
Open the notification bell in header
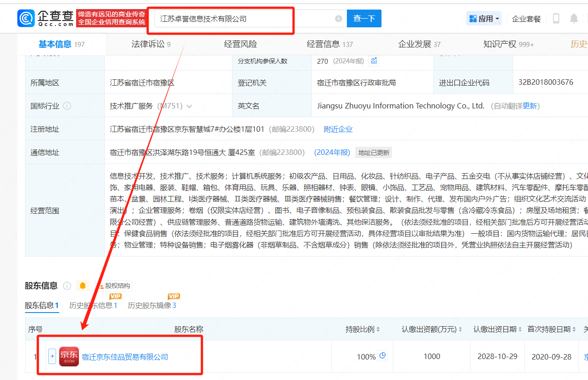[x=574, y=19]
